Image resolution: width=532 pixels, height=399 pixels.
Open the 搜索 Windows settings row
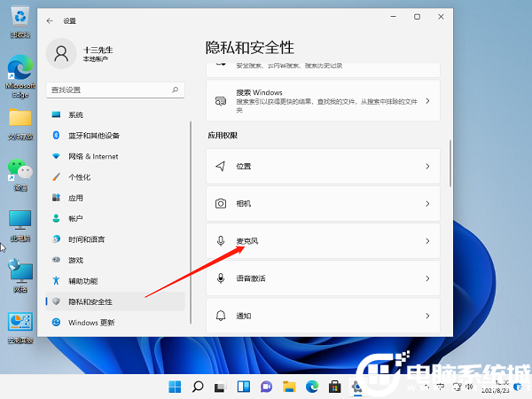point(323,100)
